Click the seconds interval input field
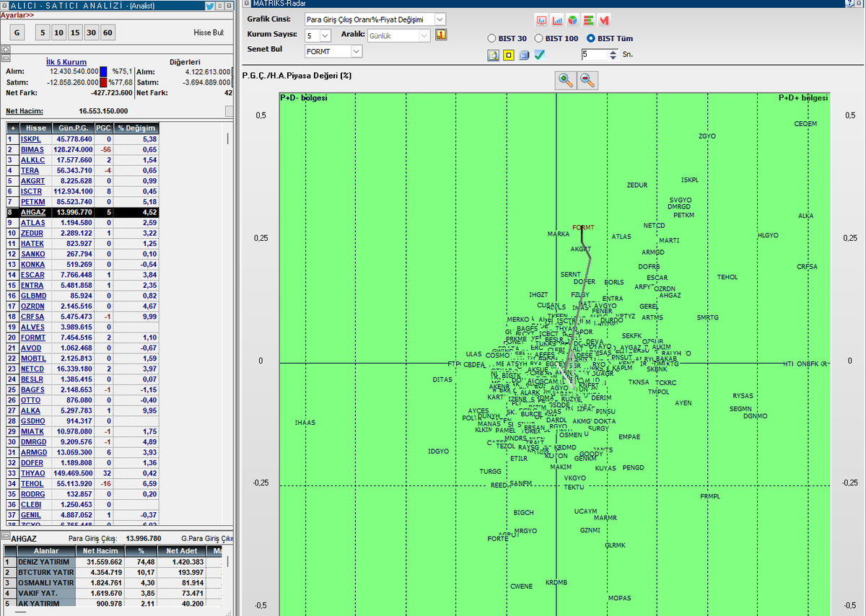866x616 pixels. 595,55
